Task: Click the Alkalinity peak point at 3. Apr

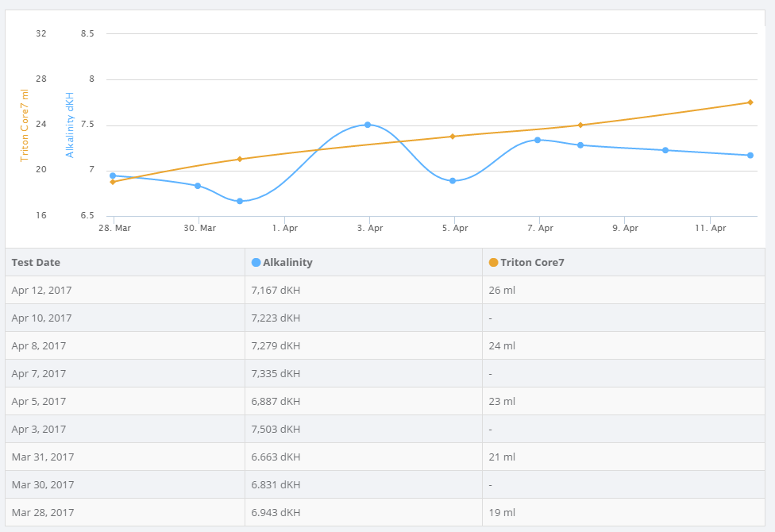Action: [x=368, y=125]
